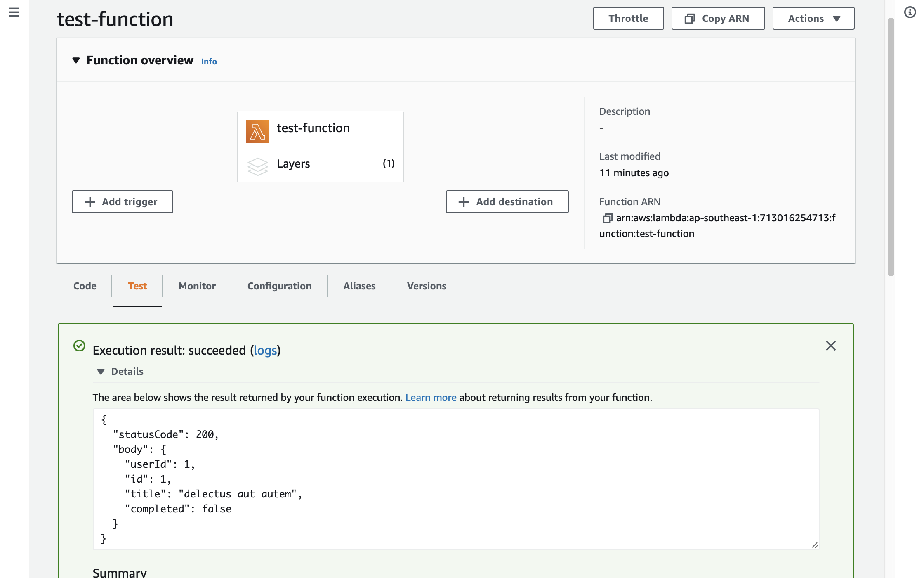The width and height of the screenshot is (924, 578).
Task: Copy Function ARN using the copy icon
Action: click(x=607, y=218)
